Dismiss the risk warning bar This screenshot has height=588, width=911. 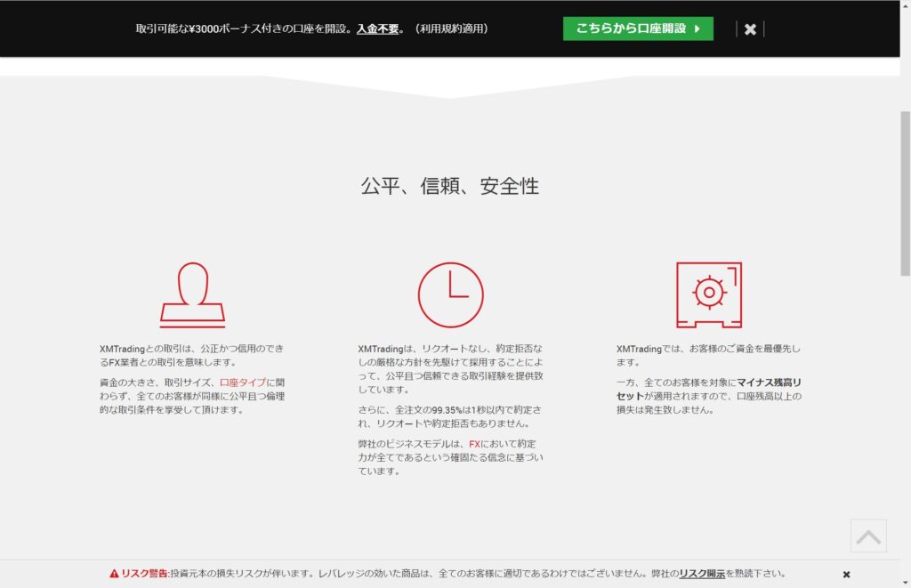click(847, 574)
